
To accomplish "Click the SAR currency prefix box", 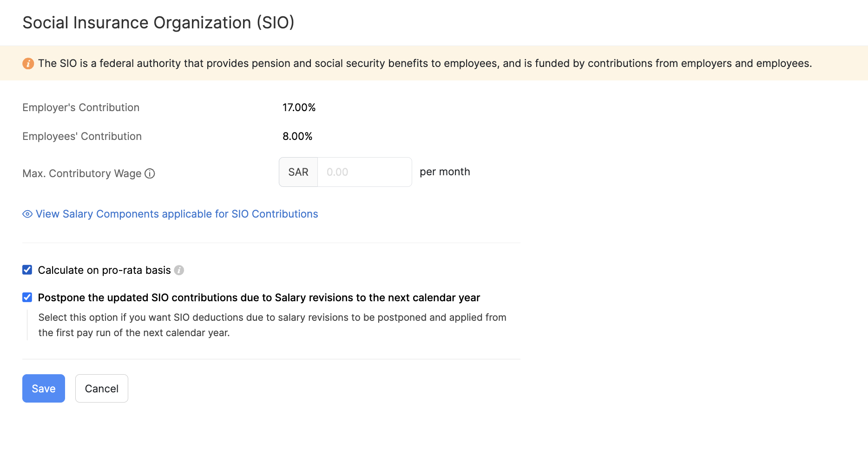I will (x=298, y=172).
